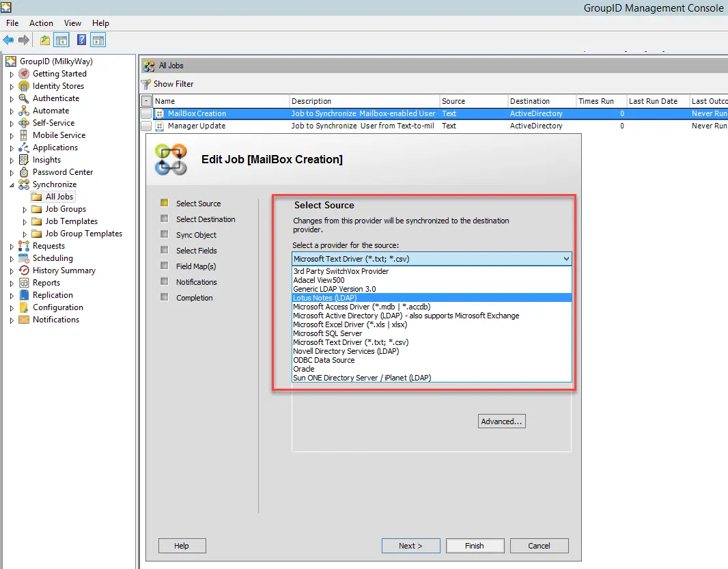The image size is (728, 569).
Task: Toggle the select-all box in Name header
Action: point(146,101)
